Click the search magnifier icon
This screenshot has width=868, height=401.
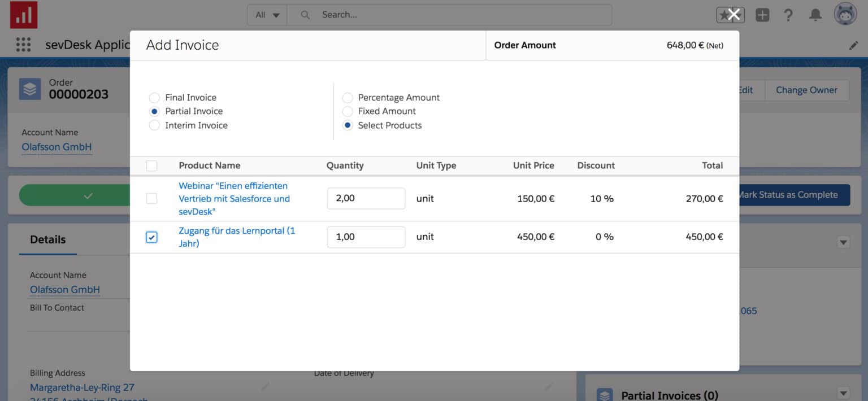click(305, 15)
